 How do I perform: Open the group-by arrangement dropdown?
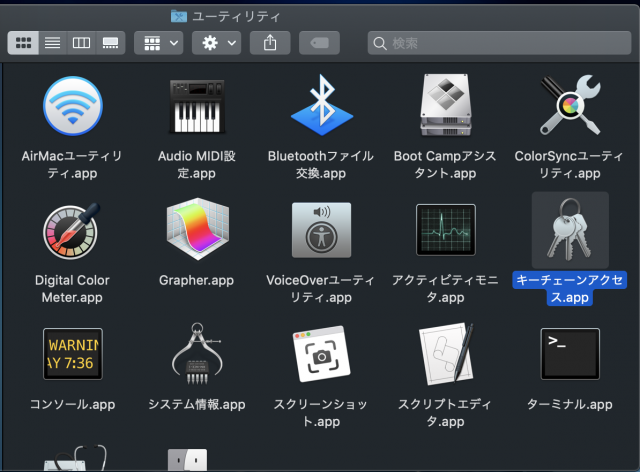[x=159, y=43]
